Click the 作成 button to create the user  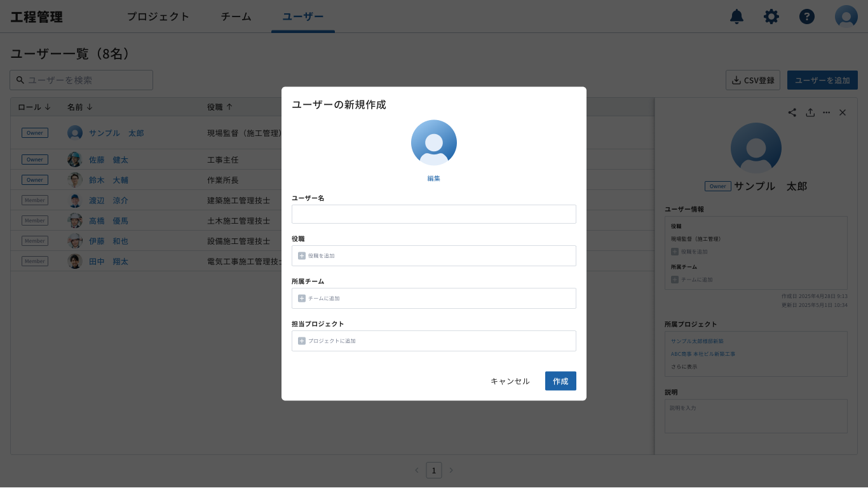pos(560,381)
